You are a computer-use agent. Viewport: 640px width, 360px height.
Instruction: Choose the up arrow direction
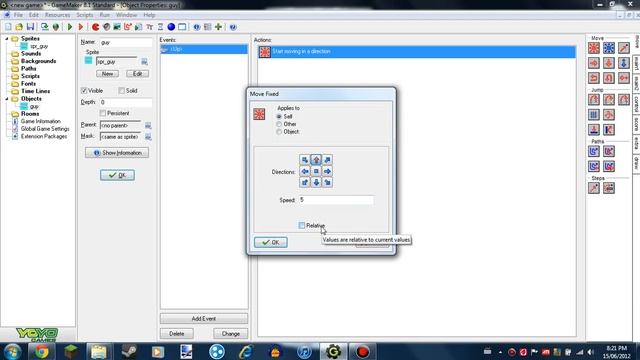click(316, 160)
